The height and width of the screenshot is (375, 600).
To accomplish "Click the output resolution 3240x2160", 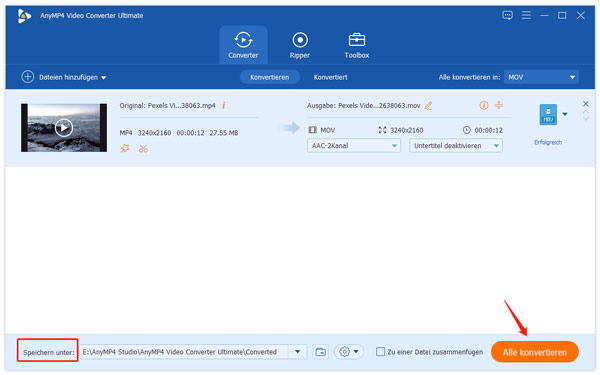I will (x=406, y=130).
